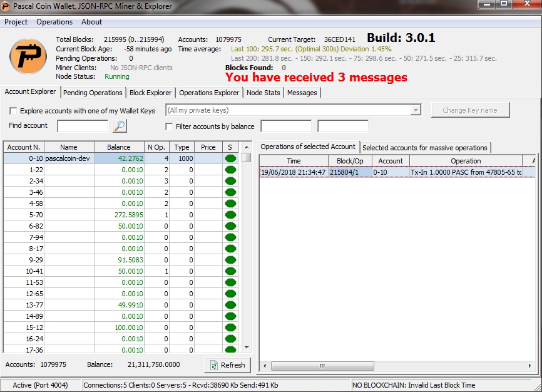This screenshot has height=392, width=542.
Task: Click green status dot for account 13-77
Action: [x=230, y=305]
